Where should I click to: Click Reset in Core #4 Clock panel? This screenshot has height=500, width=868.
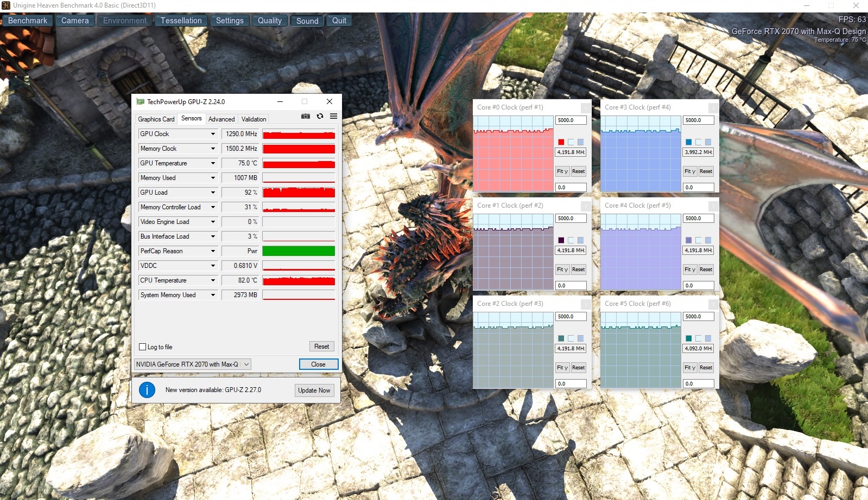click(x=706, y=270)
